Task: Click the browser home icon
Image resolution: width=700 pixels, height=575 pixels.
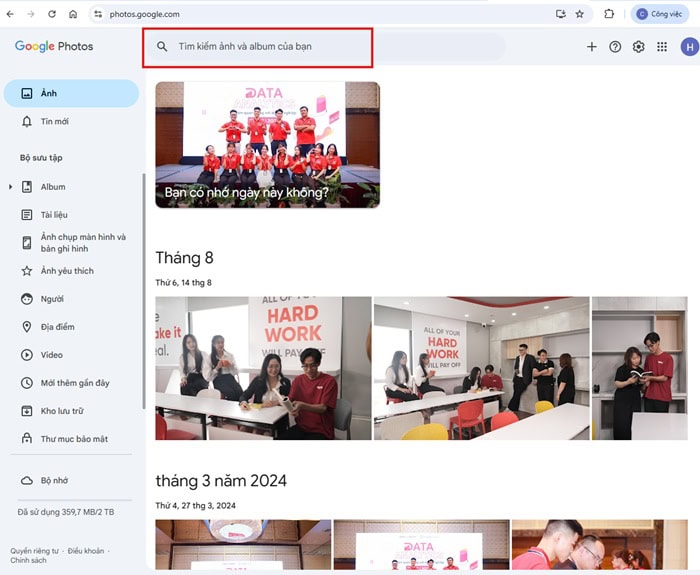Action: click(73, 14)
